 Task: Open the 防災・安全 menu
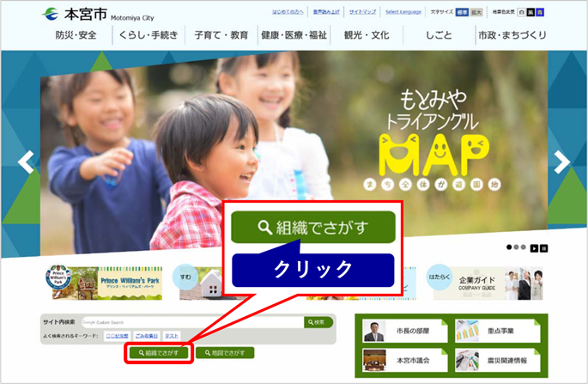(x=76, y=35)
